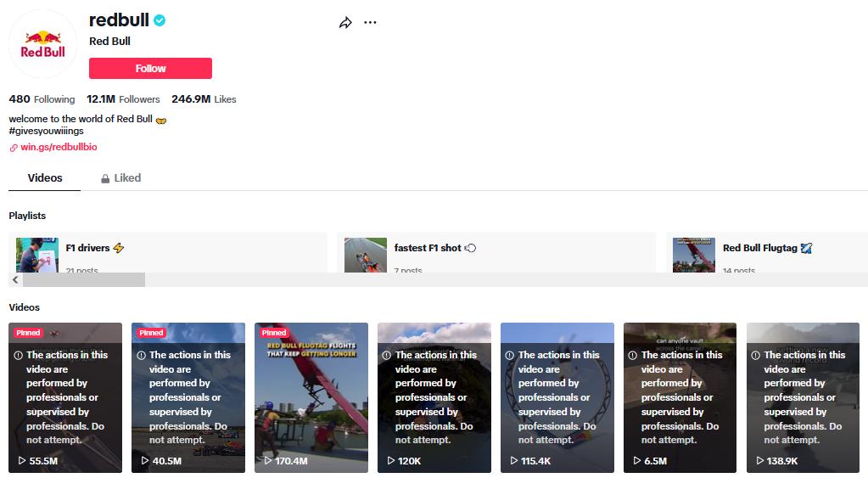Click the 246.9M Likes count
This screenshot has height=478, width=868.
pos(204,99)
